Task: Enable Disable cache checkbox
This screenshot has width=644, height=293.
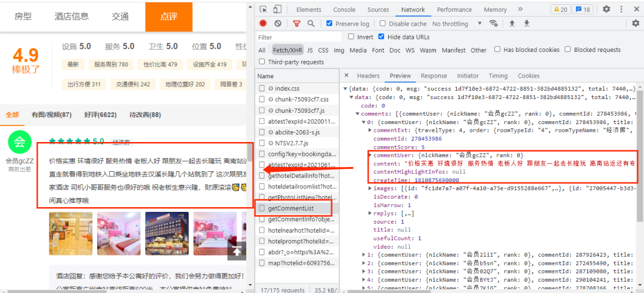Action: pyautogui.click(x=383, y=23)
